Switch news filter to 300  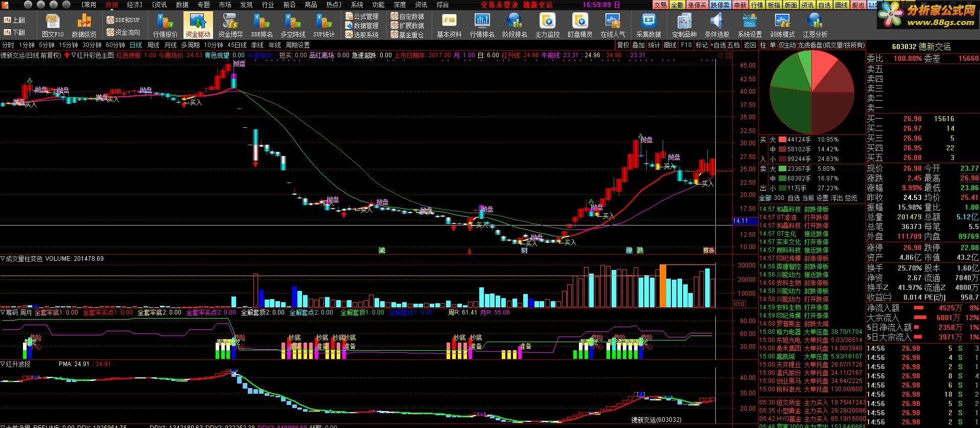coord(779,198)
